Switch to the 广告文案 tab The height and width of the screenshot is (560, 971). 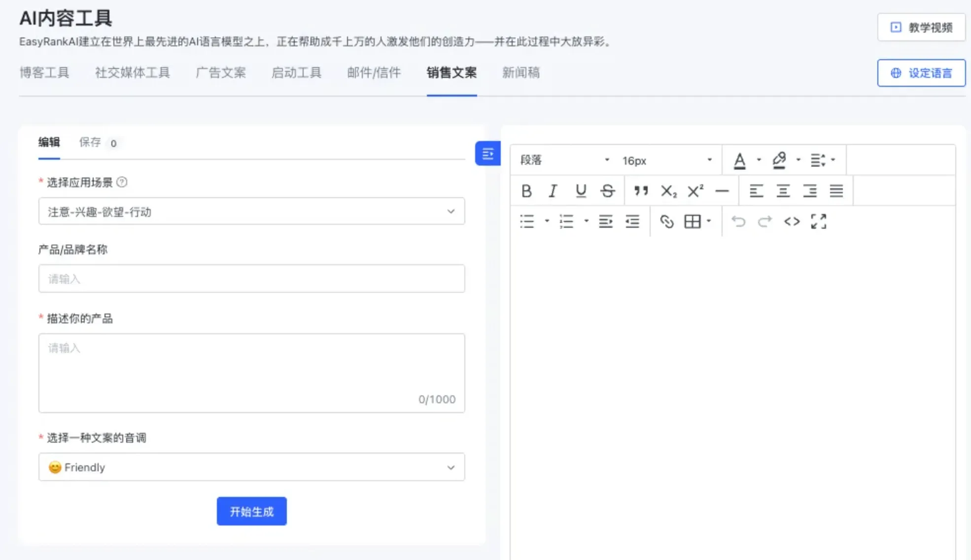(220, 73)
